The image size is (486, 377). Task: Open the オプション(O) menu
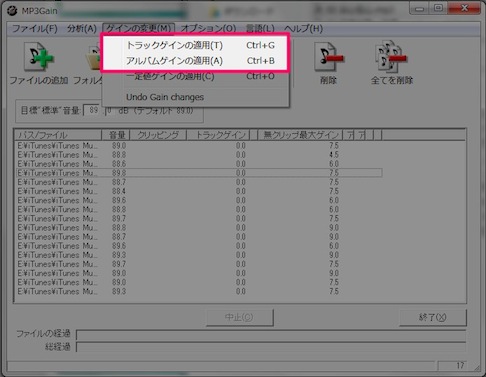pos(209,29)
